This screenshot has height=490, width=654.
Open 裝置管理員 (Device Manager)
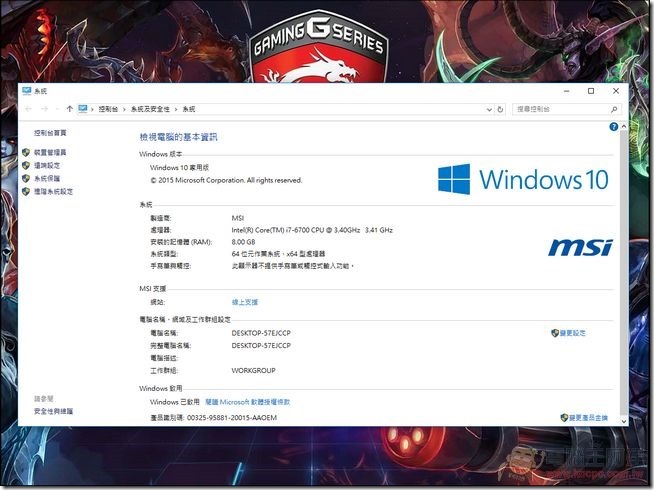click(x=50, y=152)
